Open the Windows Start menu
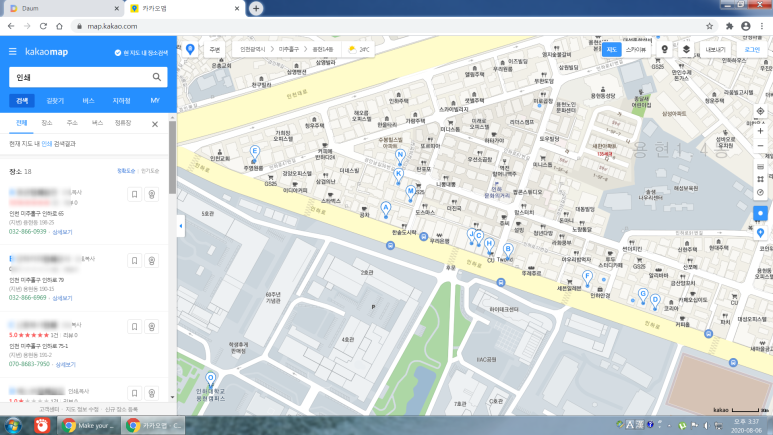Viewport: 773px width, 435px height. point(13,425)
